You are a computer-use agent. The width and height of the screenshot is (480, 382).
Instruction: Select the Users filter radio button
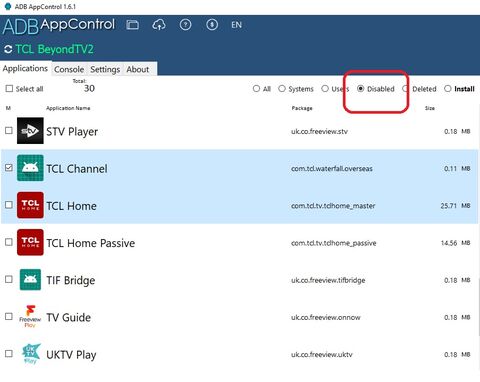pyautogui.click(x=325, y=89)
